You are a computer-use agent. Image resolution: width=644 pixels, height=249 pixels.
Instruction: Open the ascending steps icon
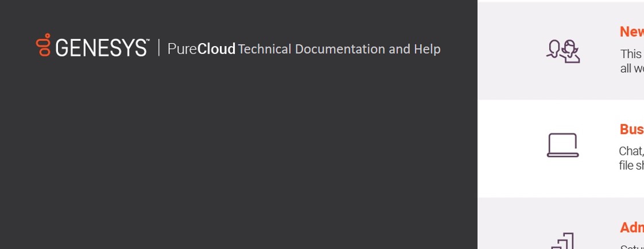point(562,240)
